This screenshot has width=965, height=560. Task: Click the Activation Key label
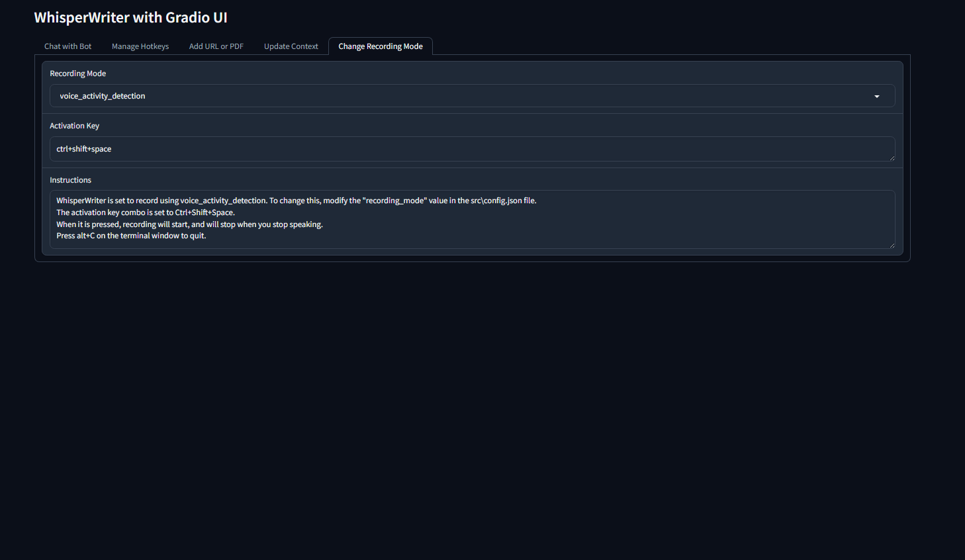point(75,126)
